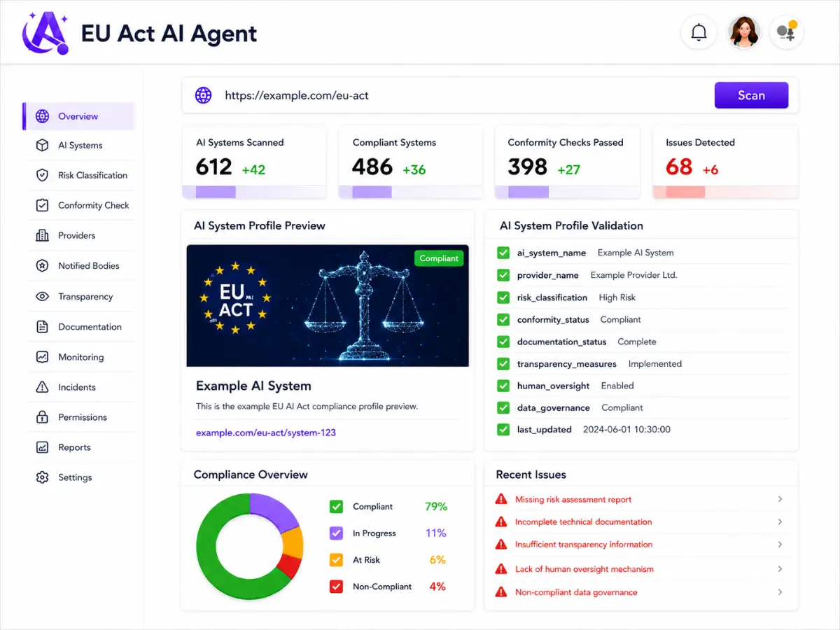The width and height of the screenshot is (840, 630).
Task: Expand the Lack of human oversight chevron
Action: 780,569
